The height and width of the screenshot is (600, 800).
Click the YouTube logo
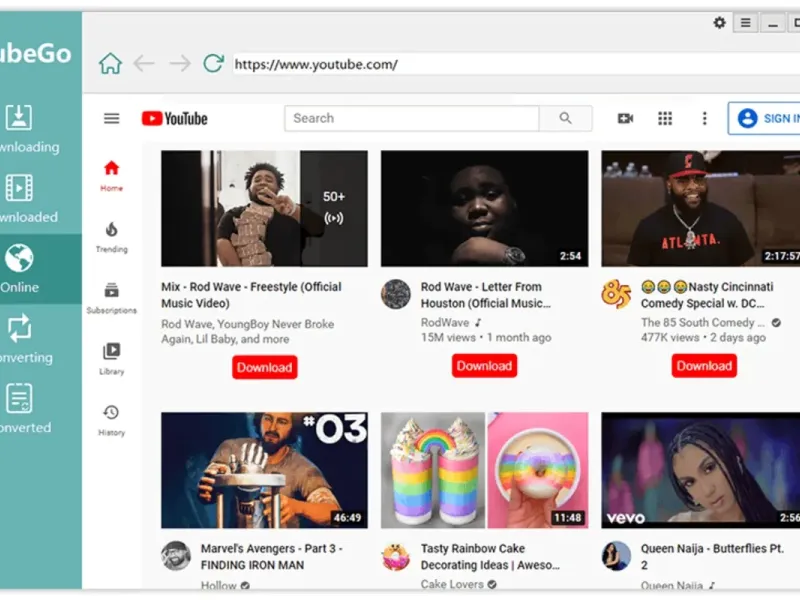[174, 118]
